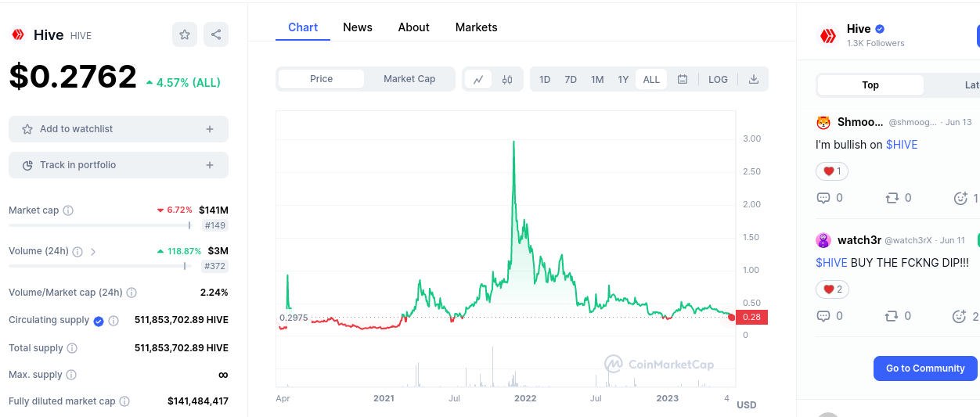Open watch3r user's avatar
The image size is (980, 417).
823,240
